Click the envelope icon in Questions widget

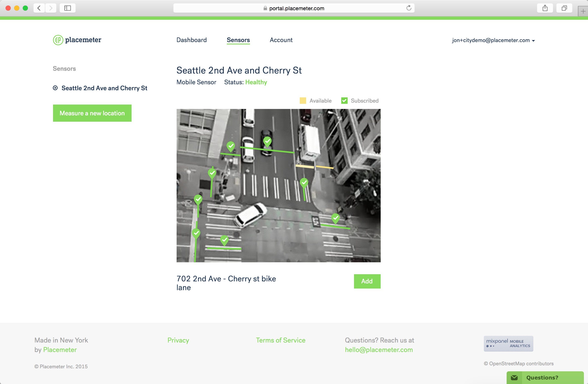click(514, 378)
